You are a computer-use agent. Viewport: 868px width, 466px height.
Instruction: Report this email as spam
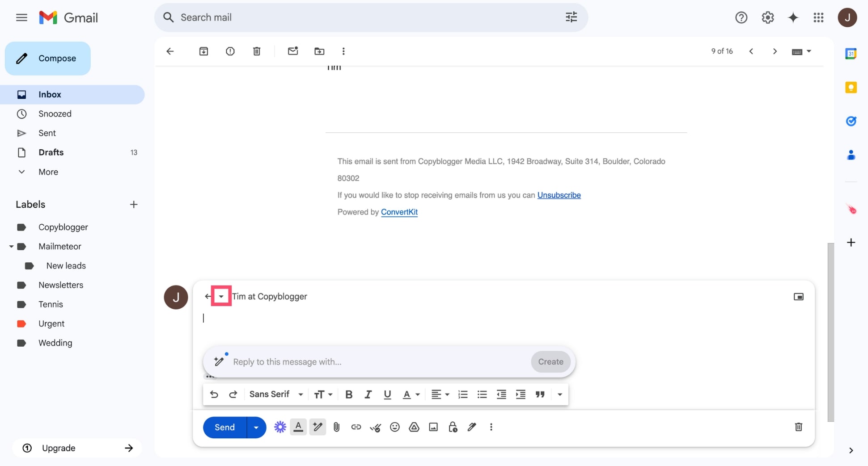(230, 51)
